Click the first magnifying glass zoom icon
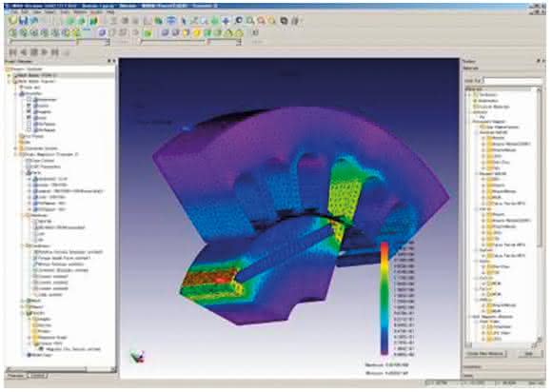The width and height of the screenshot is (552, 392). click(x=250, y=21)
